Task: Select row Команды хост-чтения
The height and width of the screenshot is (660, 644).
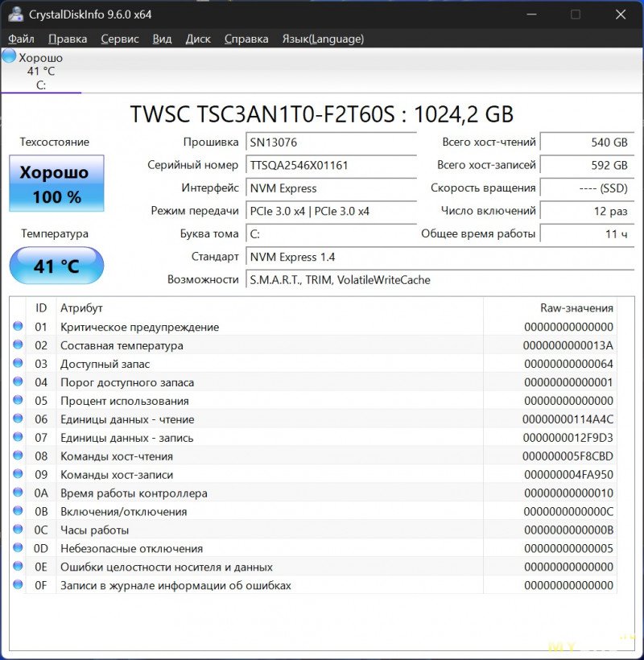Action: point(313,456)
